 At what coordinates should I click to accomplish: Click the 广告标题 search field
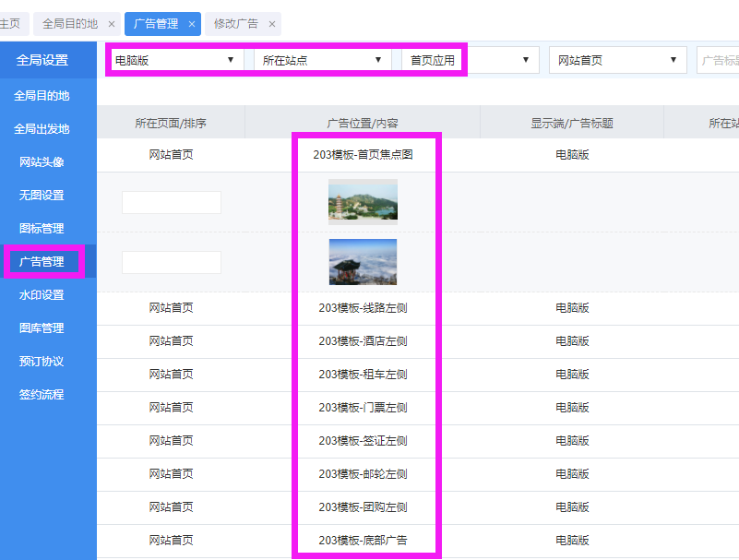point(718,60)
